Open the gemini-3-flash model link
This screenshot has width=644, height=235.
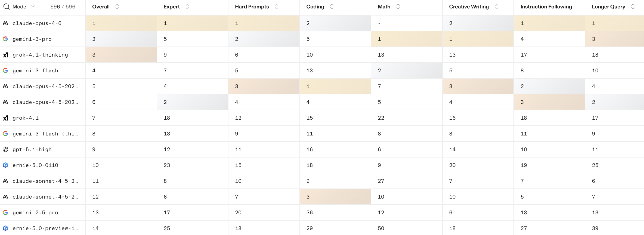[35, 71]
